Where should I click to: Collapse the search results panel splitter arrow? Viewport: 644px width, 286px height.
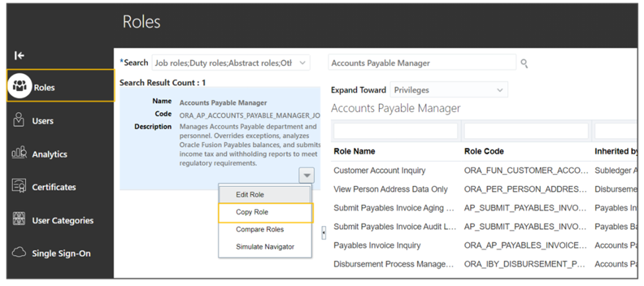(x=324, y=233)
